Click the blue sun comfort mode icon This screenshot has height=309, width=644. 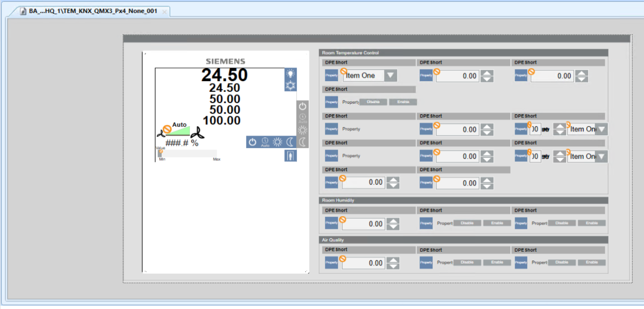click(277, 142)
